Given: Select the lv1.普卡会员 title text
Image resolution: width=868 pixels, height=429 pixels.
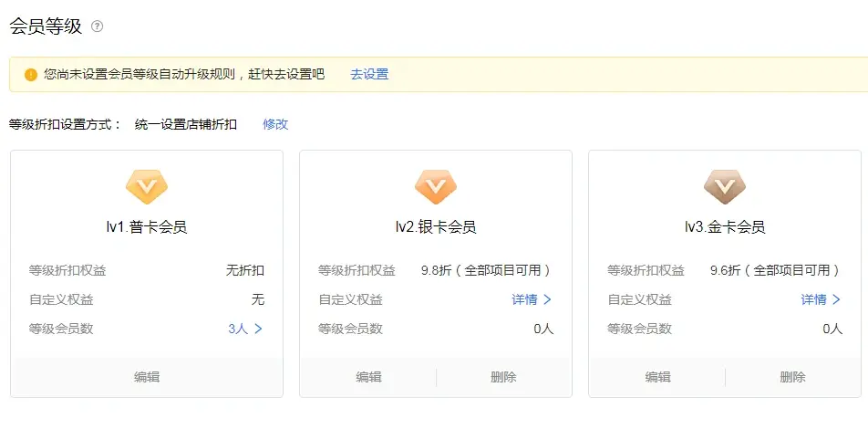Looking at the screenshot, I should click(147, 227).
